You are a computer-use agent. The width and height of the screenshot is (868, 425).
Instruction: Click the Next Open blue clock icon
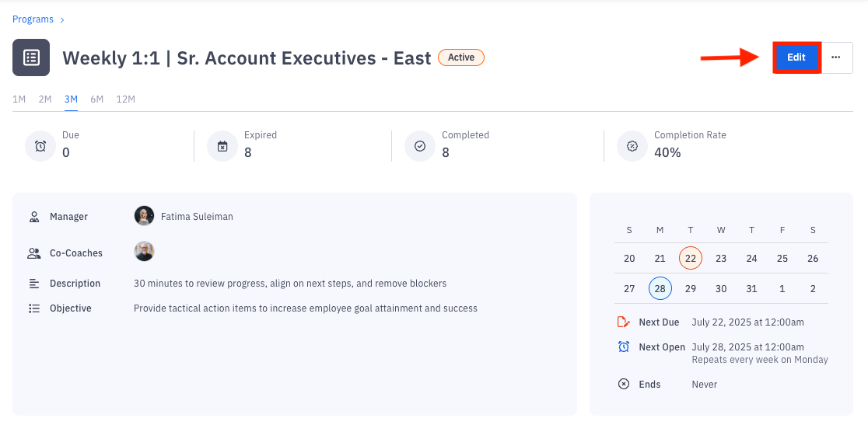[624, 347]
